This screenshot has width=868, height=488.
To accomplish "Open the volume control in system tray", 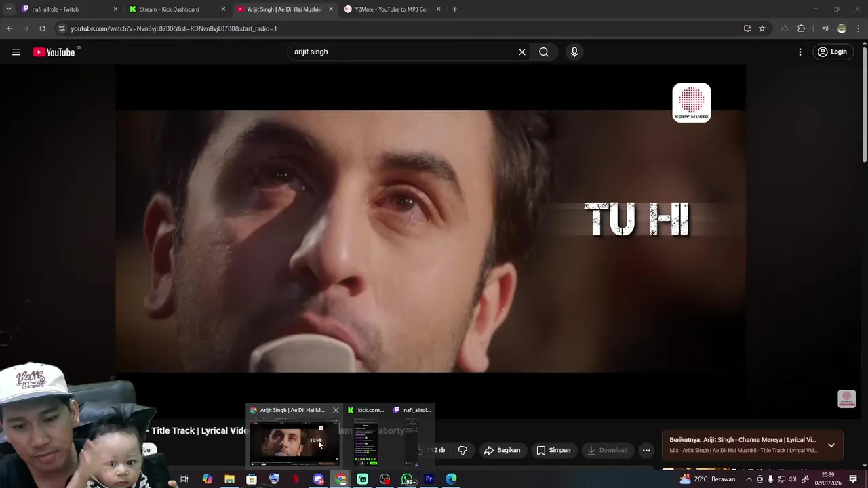I will [792, 479].
